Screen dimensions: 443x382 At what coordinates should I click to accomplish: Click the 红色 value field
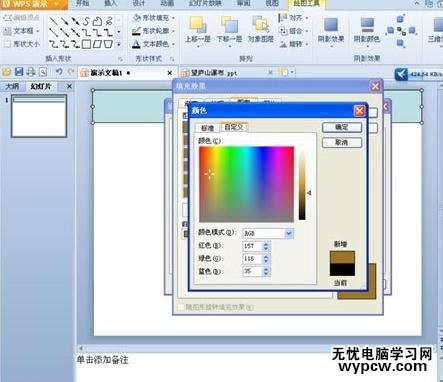coord(252,246)
